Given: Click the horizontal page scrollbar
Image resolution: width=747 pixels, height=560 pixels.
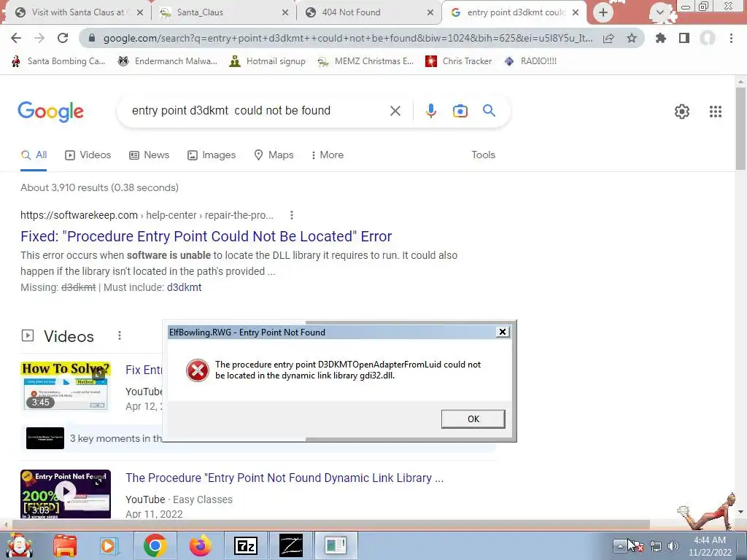Looking at the screenshot, I should [331, 524].
